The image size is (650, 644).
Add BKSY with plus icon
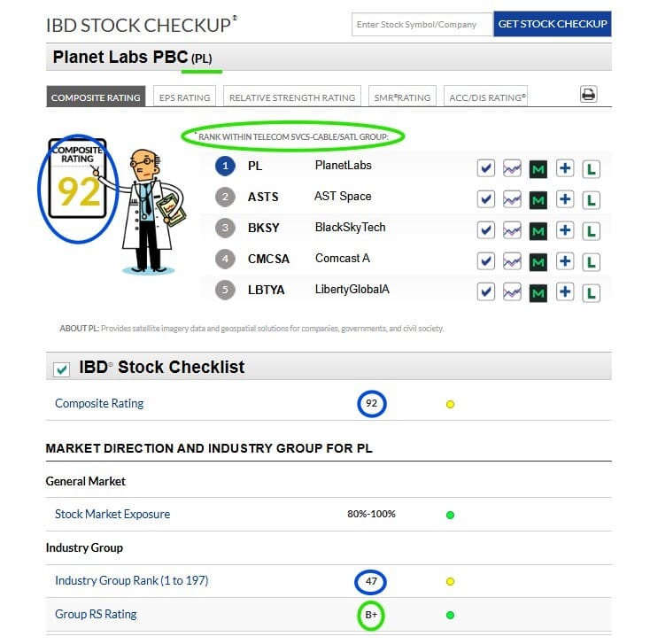point(565,230)
